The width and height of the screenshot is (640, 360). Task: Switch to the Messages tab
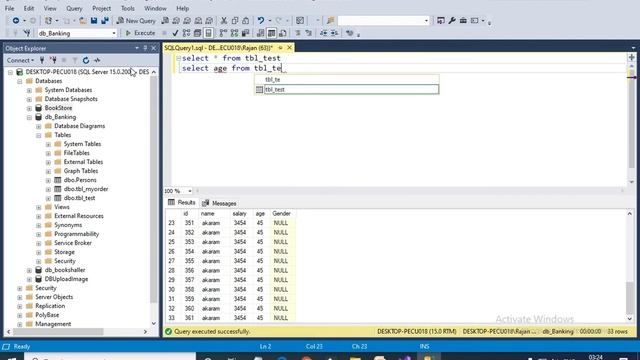coord(220,203)
